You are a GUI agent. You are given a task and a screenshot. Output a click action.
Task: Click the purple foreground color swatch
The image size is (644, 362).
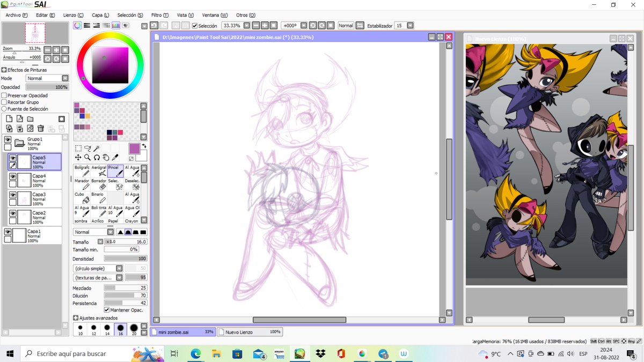click(134, 149)
